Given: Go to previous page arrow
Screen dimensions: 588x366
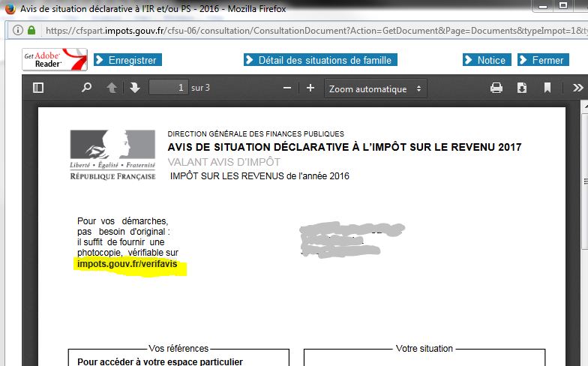Looking at the screenshot, I should pyautogui.click(x=111, y=88).
